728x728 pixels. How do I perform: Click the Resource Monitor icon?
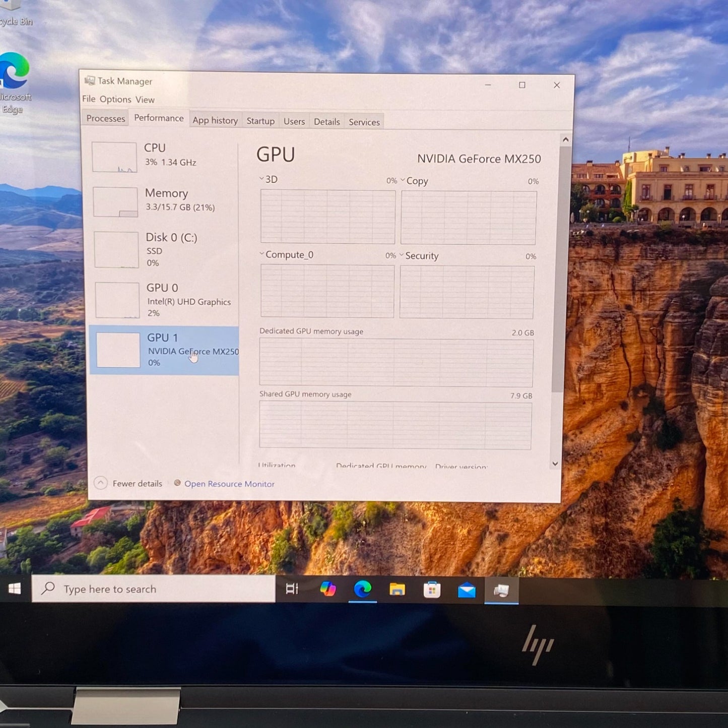[x=177, y=483]
